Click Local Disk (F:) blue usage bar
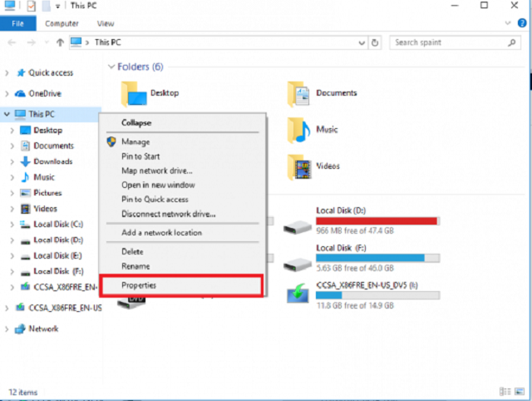Image resolution: width=532 pixels, height=401 pixels. [x=378, y=258]
